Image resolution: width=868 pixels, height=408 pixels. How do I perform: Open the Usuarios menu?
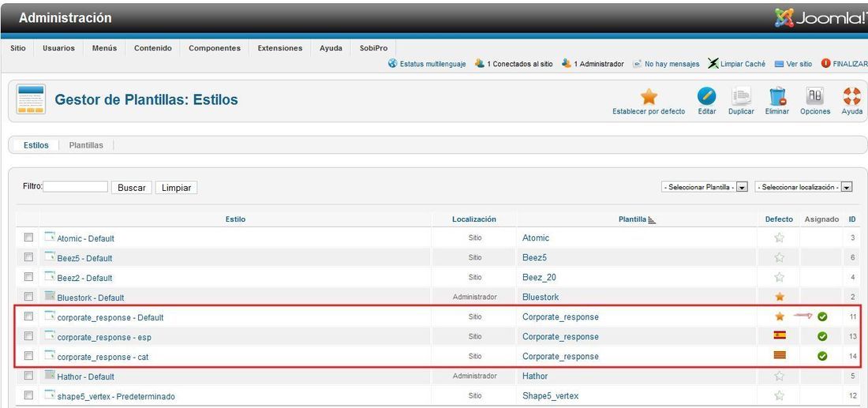pyautogui.click(x=58, y=48)
